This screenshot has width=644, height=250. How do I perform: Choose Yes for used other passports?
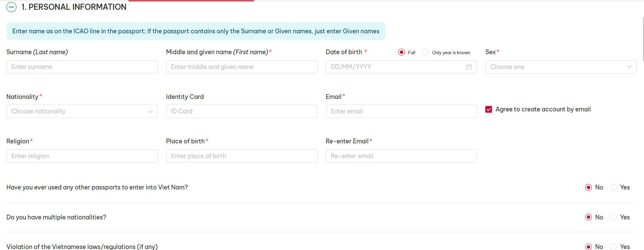click(x=613, y=187)
